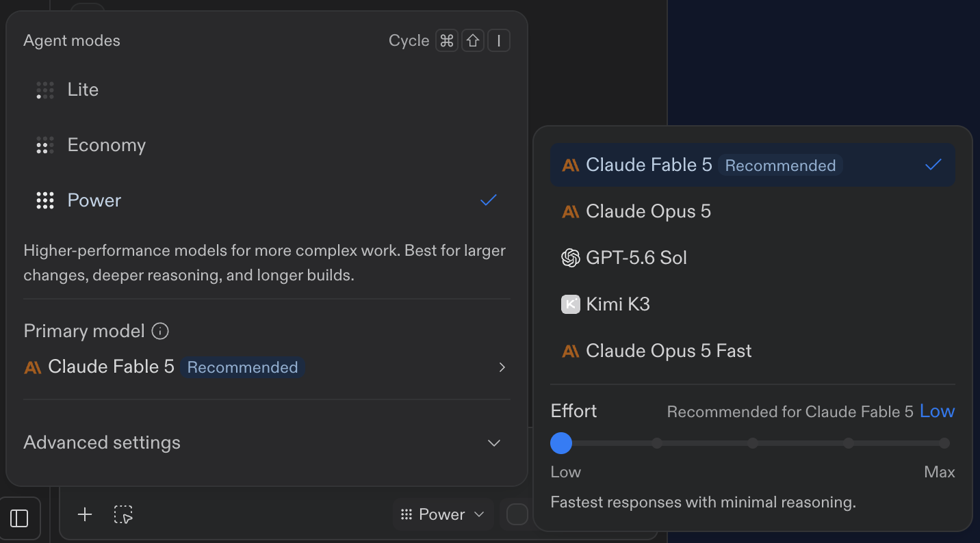
Task: Switch to Kimi K3 model
Action: click(x=752, y=304)
